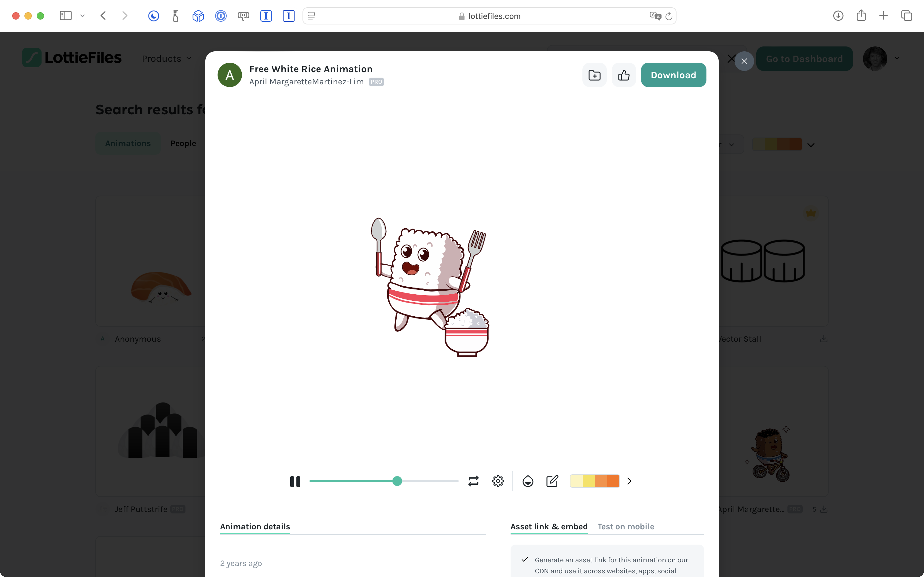
Task: Open player settings gear icon
Action: pos(498,481)
